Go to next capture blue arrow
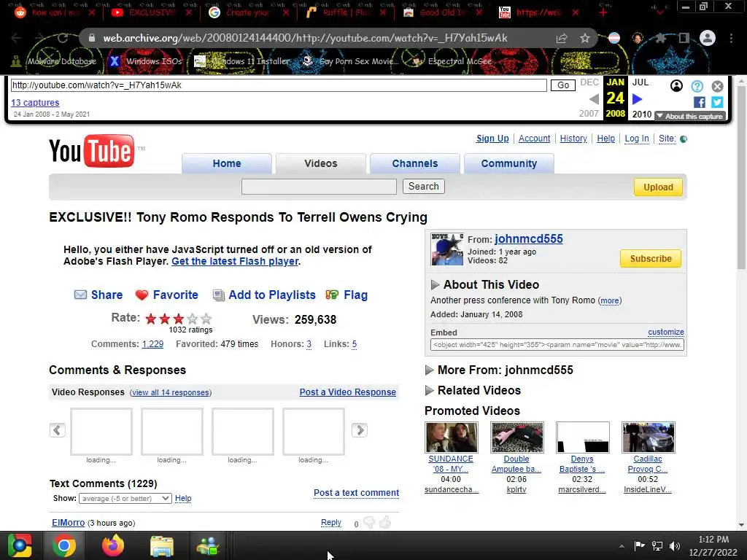The image size is (747, 560). pyautogui.click(x=638, y=99)
